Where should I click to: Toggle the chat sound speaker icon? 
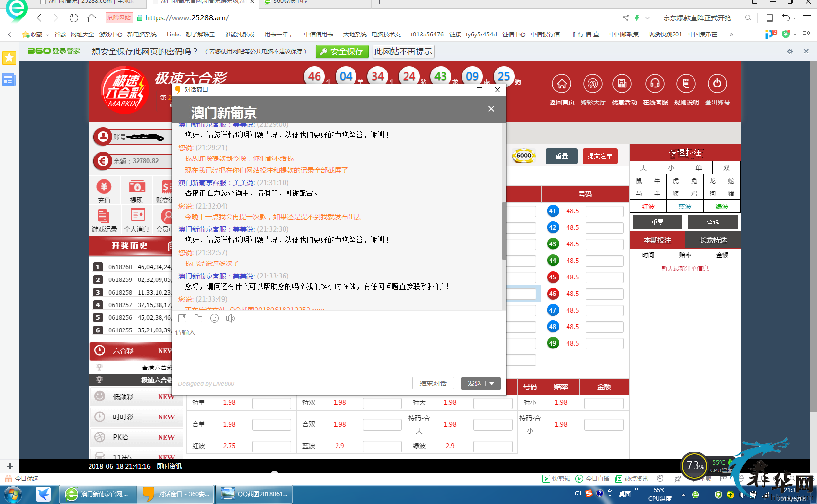(x=231, y=318)
